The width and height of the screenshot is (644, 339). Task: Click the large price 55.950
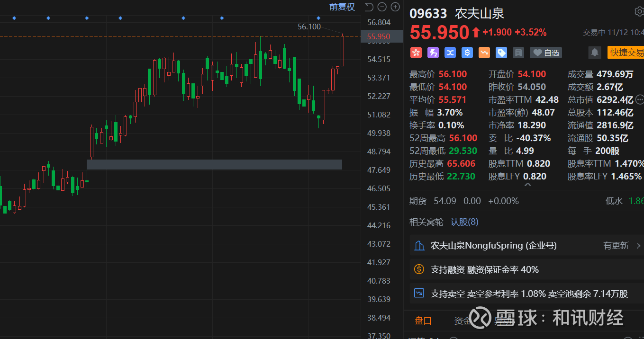tap(439, 33)
